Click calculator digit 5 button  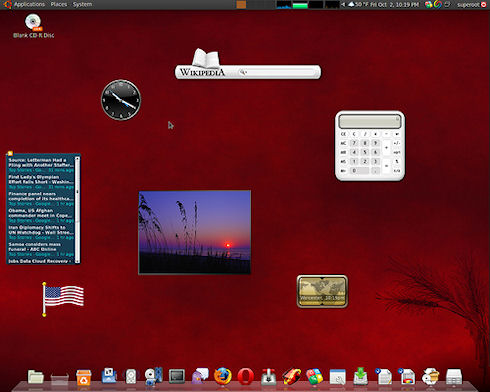point(365,152)
